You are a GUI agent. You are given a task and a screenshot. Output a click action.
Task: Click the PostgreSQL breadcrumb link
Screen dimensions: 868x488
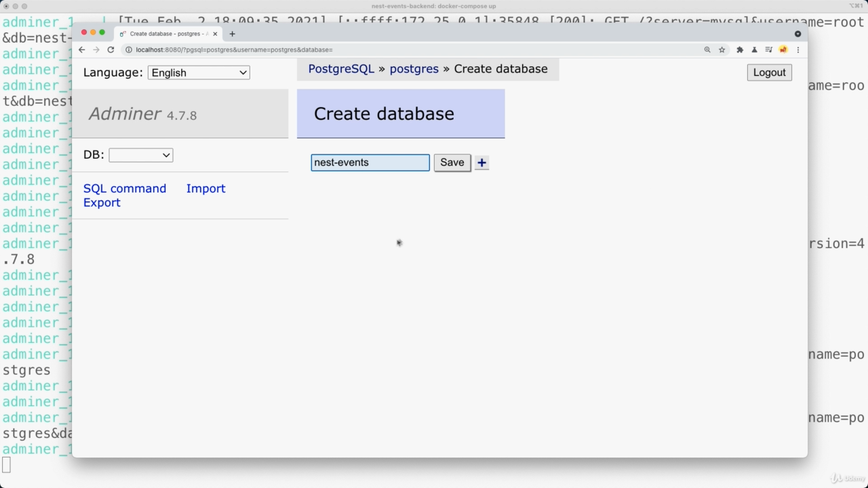coord(341,69)
